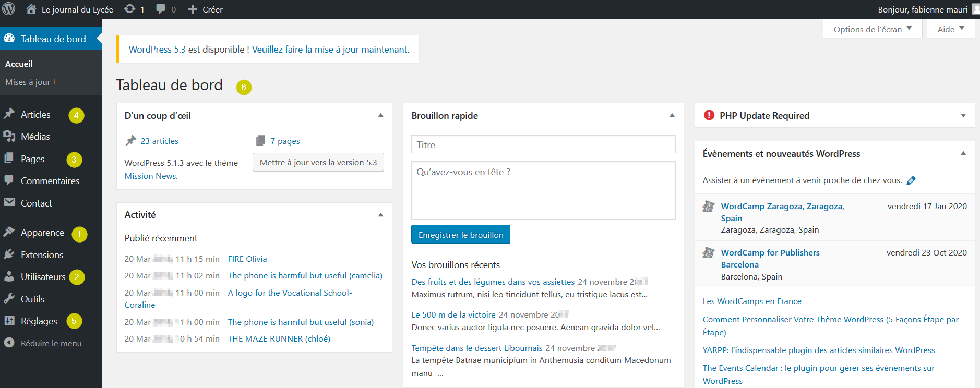Click the Contact envelope icon in the sidebar
Screen dimensions: 980x388
(9, 202)
